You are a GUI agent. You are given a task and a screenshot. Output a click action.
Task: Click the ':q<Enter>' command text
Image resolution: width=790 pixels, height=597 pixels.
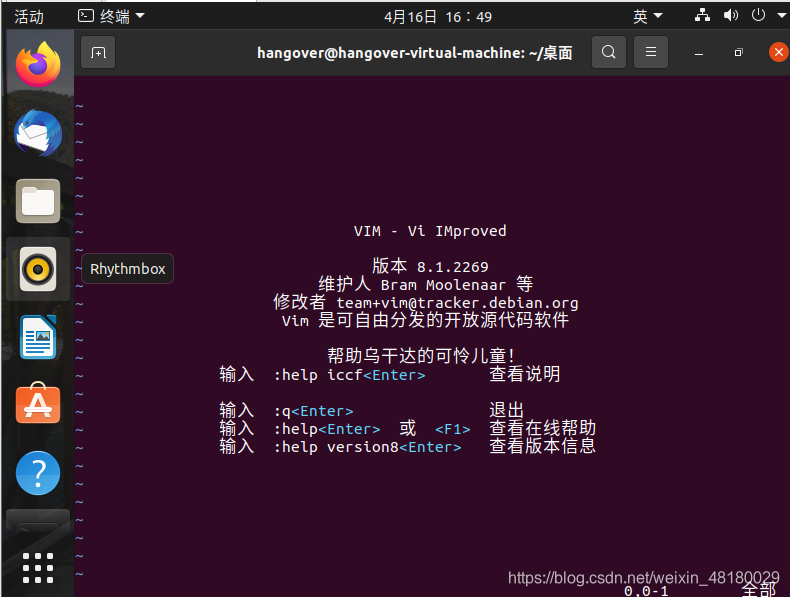pos(313,411)
